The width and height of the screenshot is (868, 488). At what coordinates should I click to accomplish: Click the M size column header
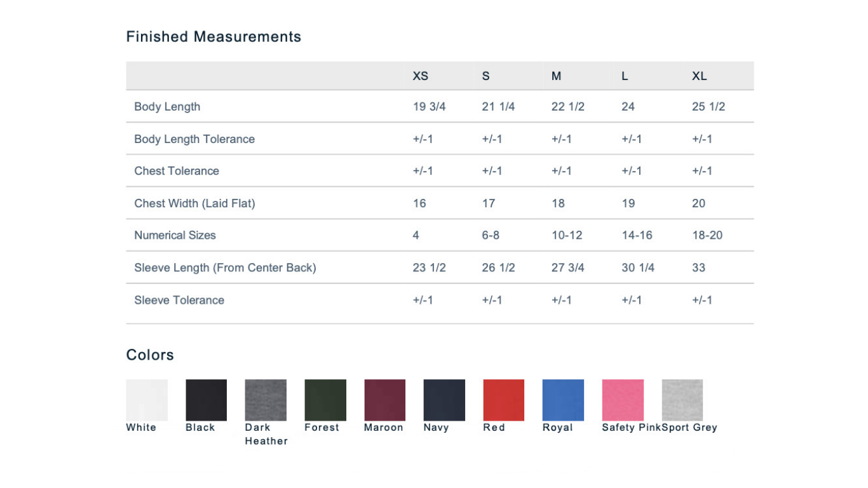pos(557,76)
